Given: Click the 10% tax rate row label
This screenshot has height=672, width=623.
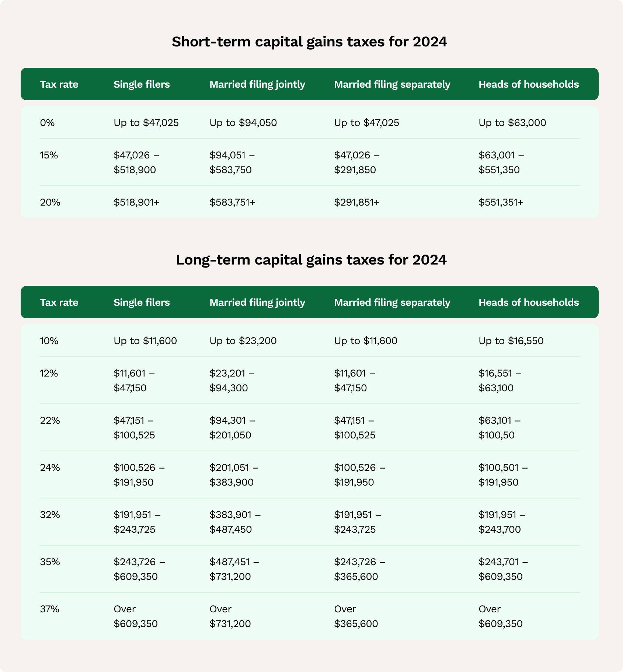Looking at the screenshot, I should (49, 341).
